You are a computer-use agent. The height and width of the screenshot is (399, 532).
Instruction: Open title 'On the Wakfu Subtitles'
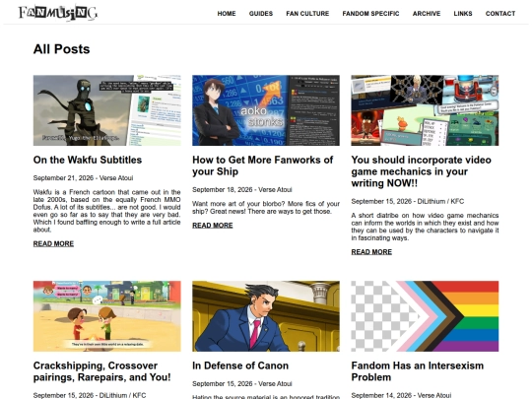[x=88, y=160]
